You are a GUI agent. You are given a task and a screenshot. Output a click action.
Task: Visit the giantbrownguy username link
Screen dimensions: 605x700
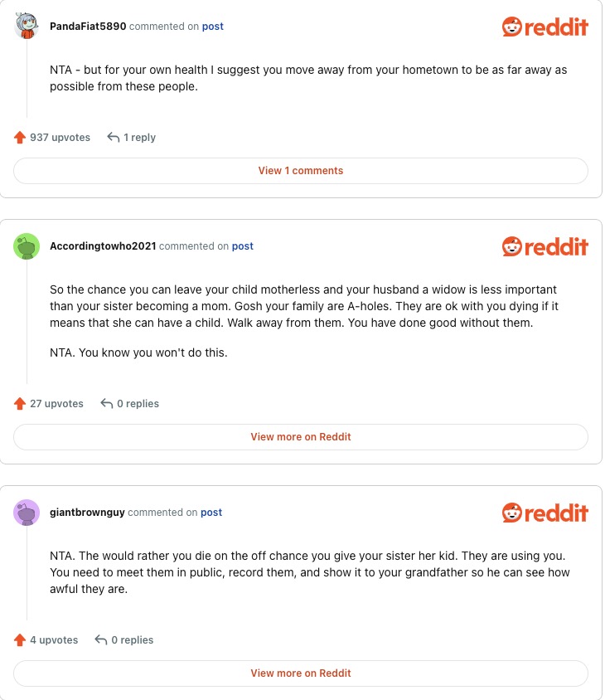tap(87, 513)
